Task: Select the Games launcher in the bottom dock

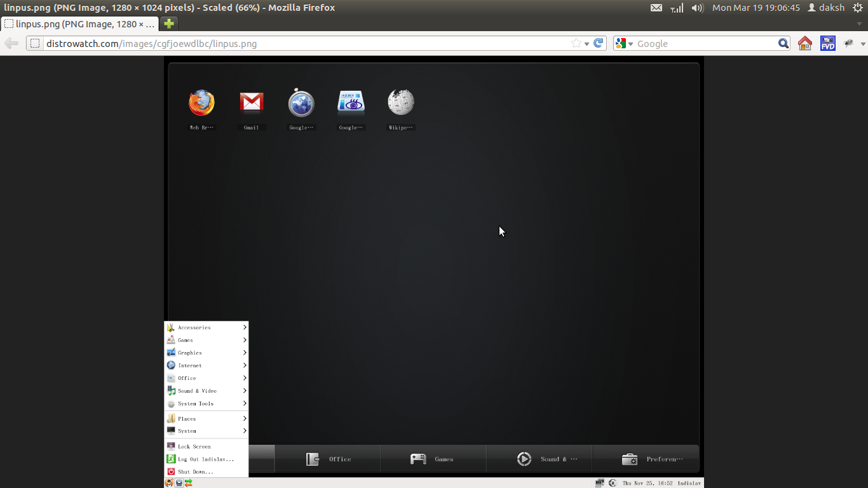Action: pyautogui.click(x=433, y=458)
